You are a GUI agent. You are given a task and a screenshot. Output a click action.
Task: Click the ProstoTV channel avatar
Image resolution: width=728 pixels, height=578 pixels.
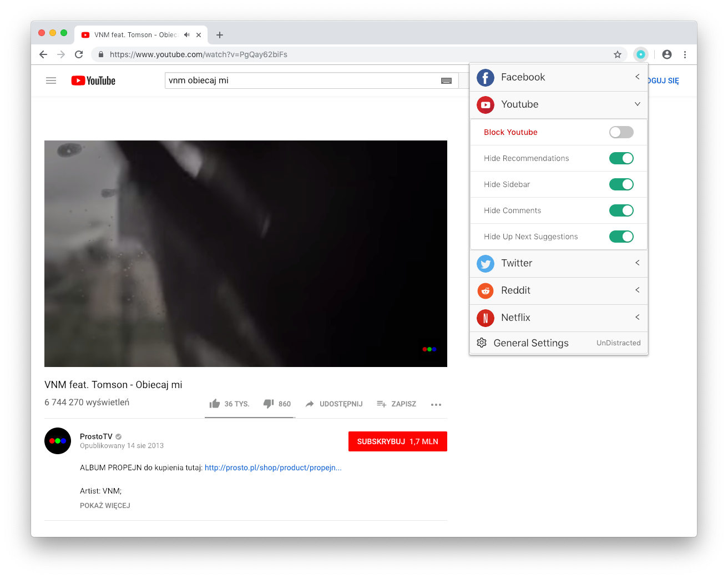click(x=58, y=441)
